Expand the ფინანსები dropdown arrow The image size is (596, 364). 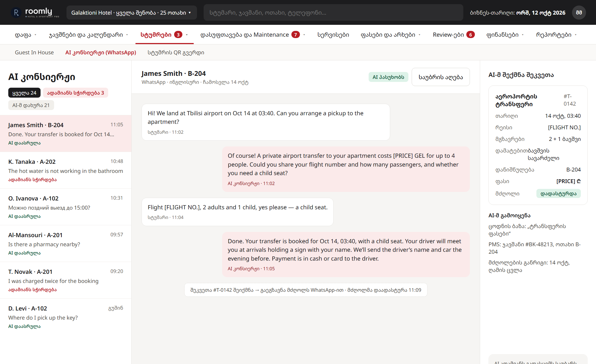click(523, 35)
